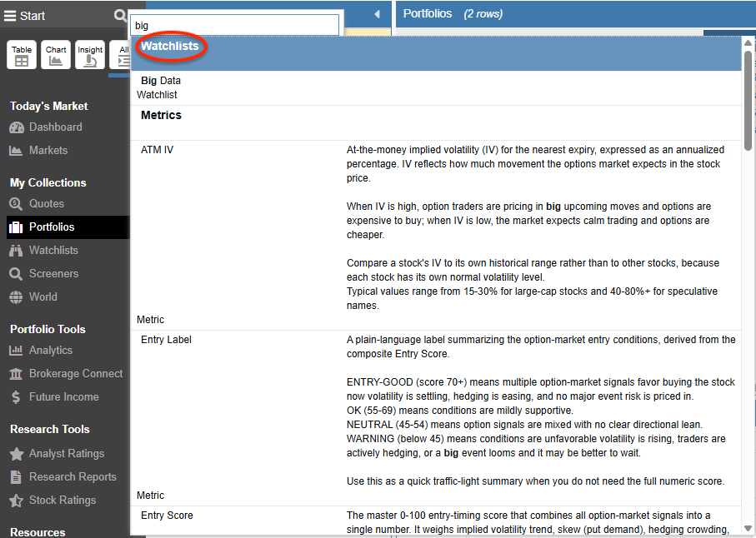
Task: Click the search magnifier icon
Action: (120, 16)
